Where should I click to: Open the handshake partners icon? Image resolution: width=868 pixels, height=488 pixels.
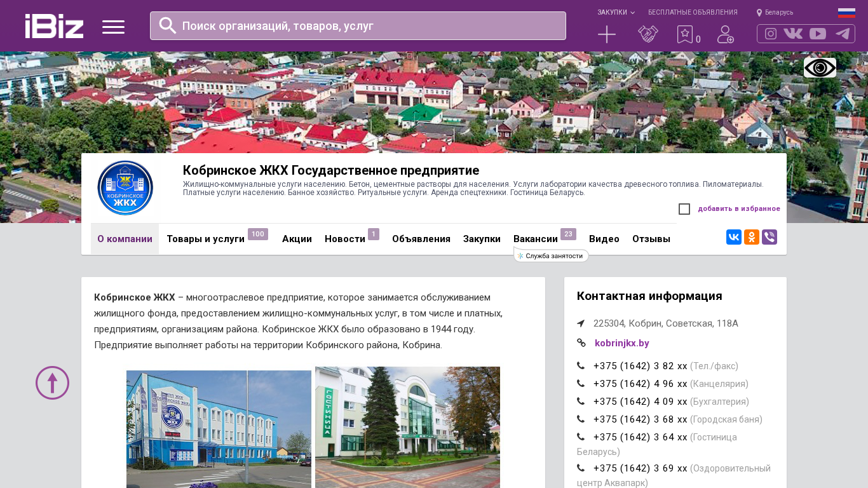[x=648, y=34]
